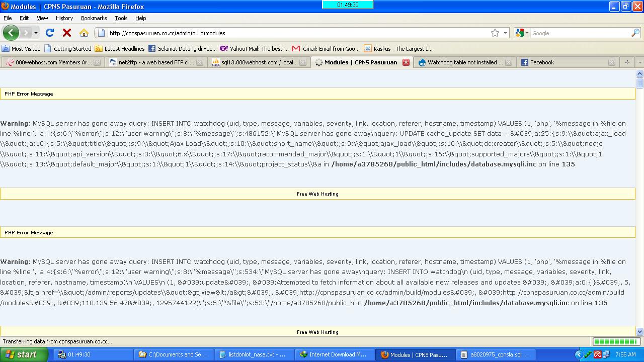The height and width of the screenshot is (362, 644).
Task: Open Avira antivirus from the system tray
Action: tap(597, 354)
